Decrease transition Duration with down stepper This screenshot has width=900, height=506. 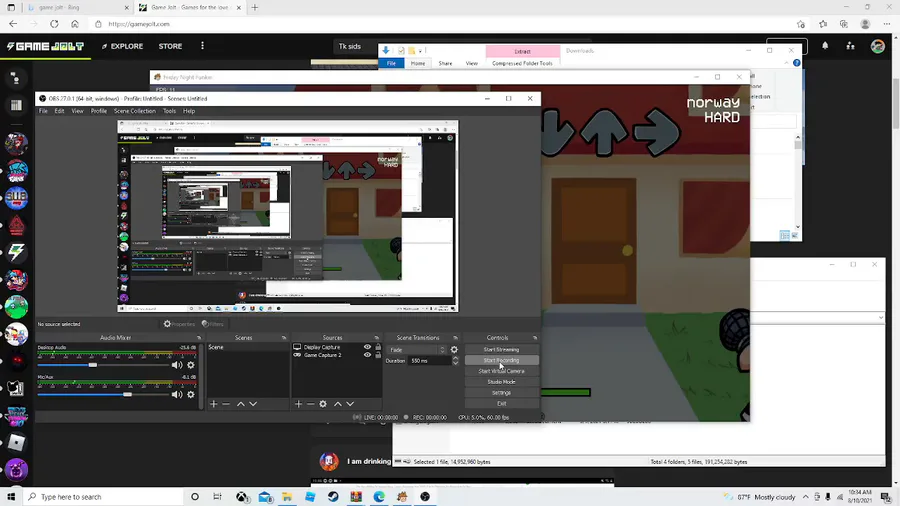(455, 363)
